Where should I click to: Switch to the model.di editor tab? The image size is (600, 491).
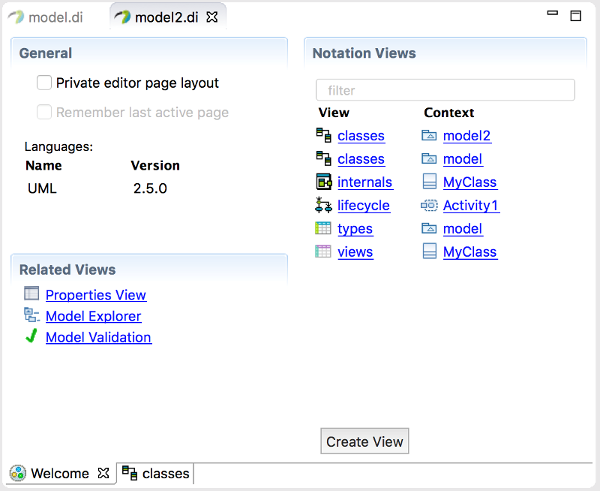(46, 17)
